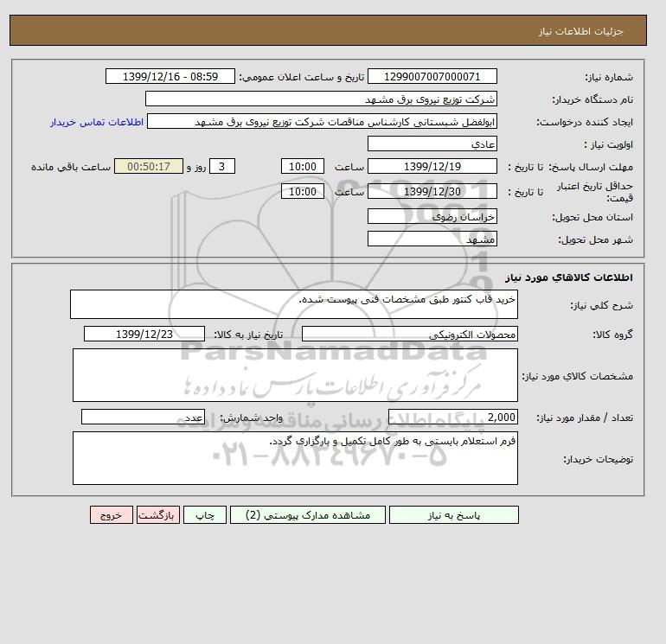Click need date field 1399/12/23
The image size is (666, 644).
(144, 334)
